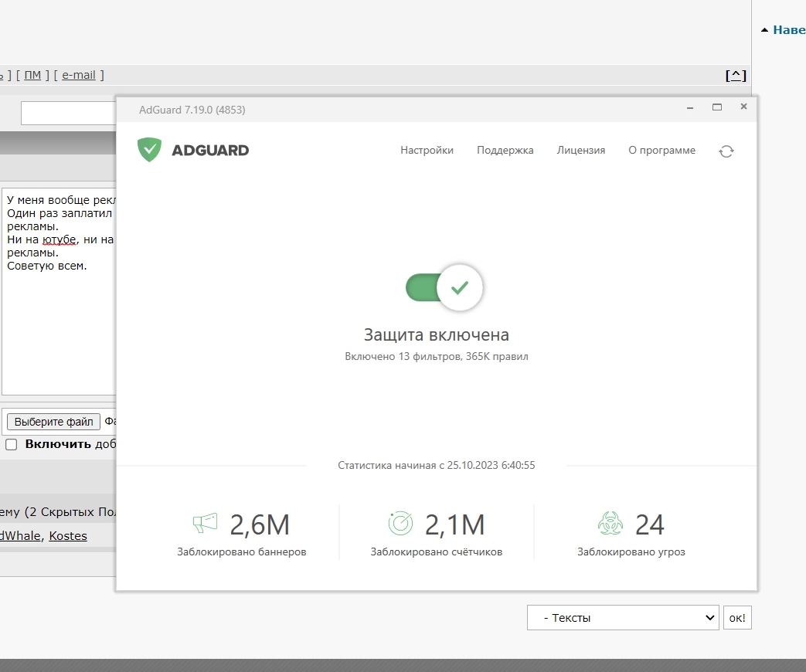Open the Настройки menu
Screen dimensions: 806x672
(x=427, y=150)
